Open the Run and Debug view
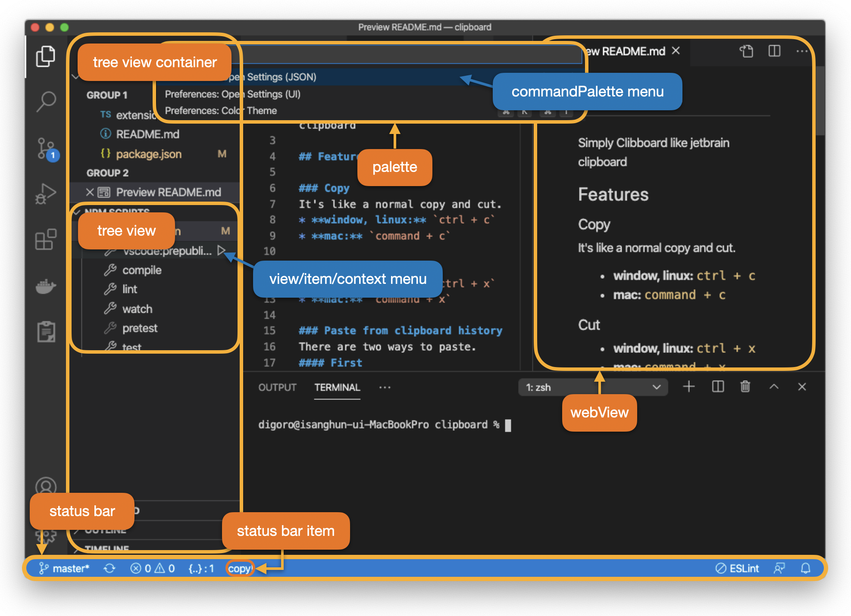The height and width of the screenshot is (616, 851). 46,194
